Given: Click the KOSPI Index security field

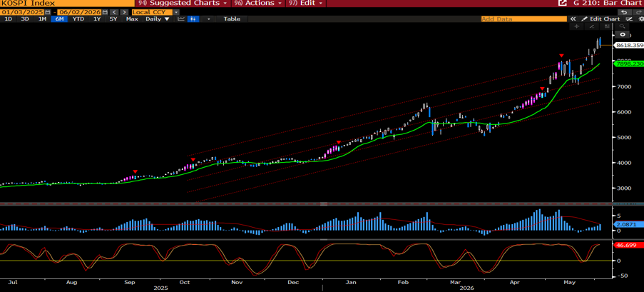Looking at the screenshot, I should click(x=67, y=3).
